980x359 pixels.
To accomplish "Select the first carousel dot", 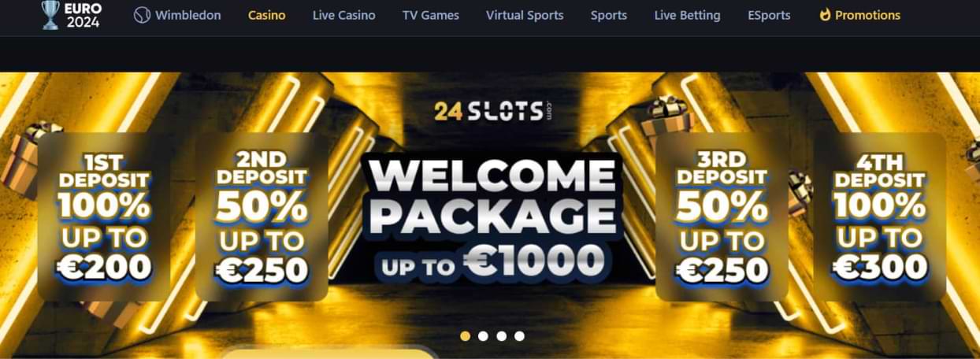I will pyautogui.click(x=465, y=336).
